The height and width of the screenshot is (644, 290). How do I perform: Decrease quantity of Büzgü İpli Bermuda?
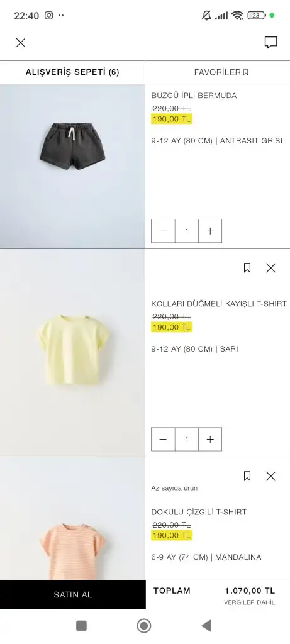coord(163,231)
